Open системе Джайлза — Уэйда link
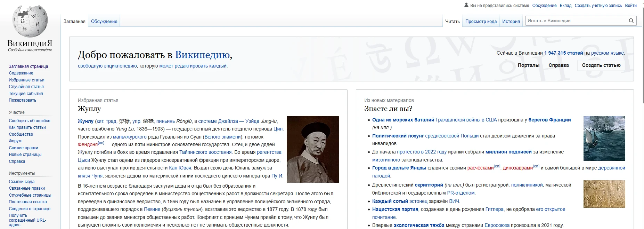Viewport: 644px width, 229px height. click(x=229, y=121)
